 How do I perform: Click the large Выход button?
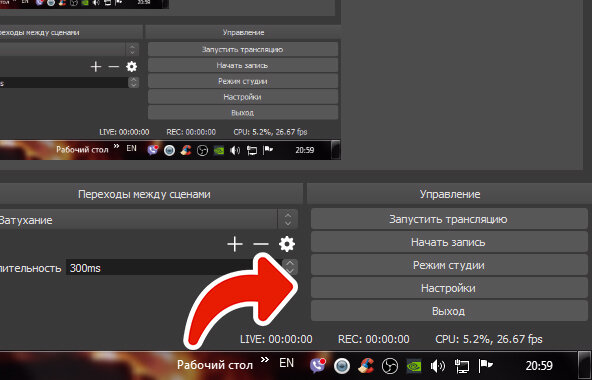point(449,311)
